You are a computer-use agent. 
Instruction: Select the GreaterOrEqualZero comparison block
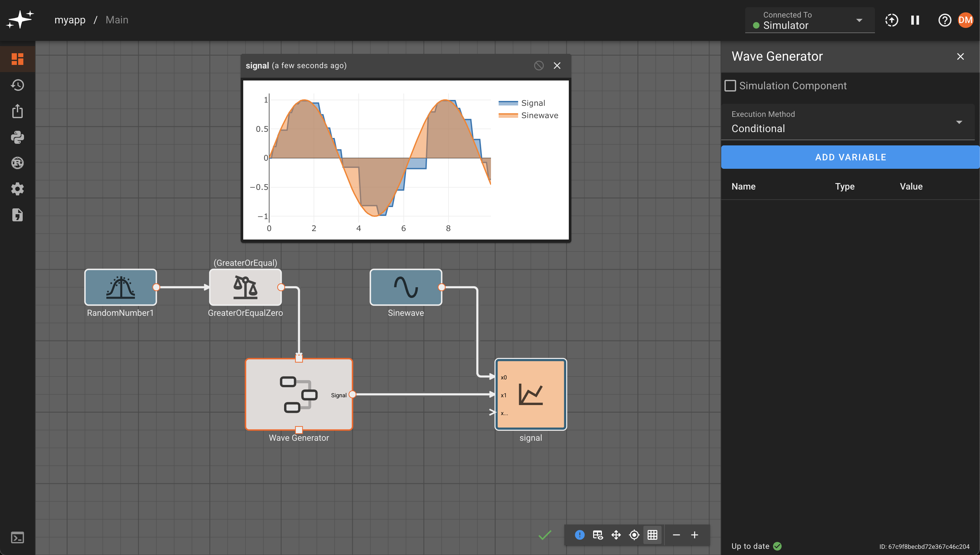(x=245, y=287)
